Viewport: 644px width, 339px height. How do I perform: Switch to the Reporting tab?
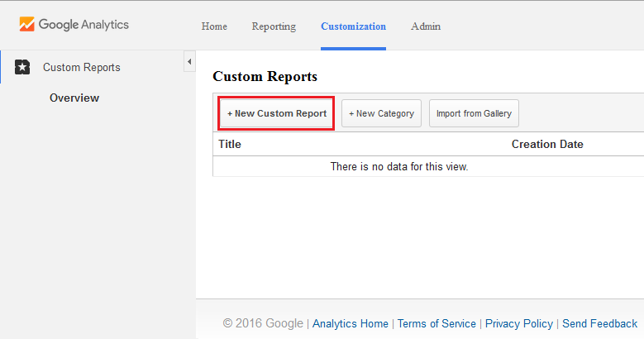coord(274,26)
